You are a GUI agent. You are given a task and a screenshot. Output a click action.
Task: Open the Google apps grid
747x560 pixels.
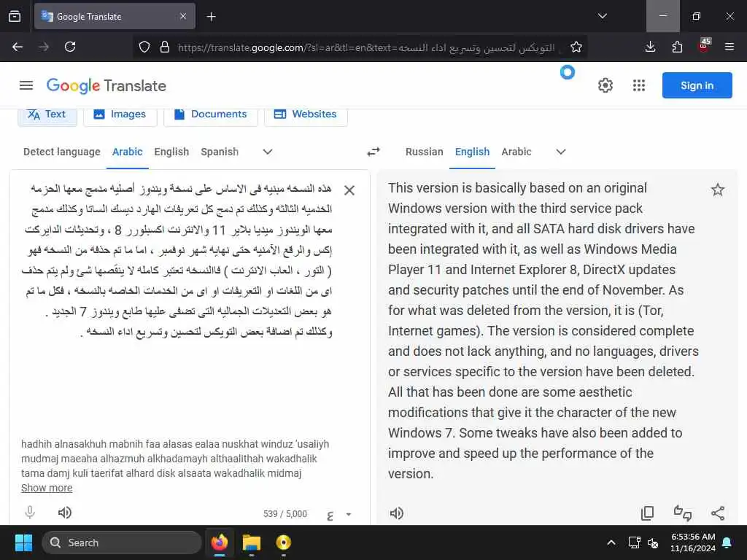point(639,86)
